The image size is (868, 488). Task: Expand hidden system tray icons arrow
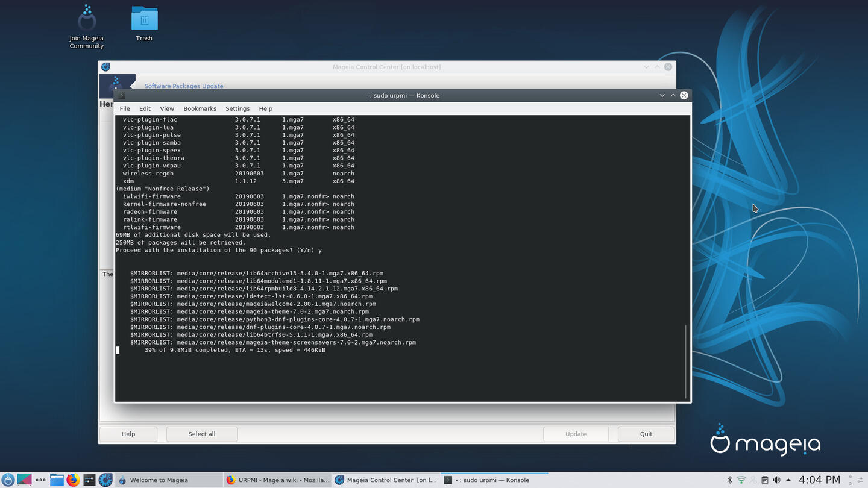pyautogui.click(x=788, y=480)
